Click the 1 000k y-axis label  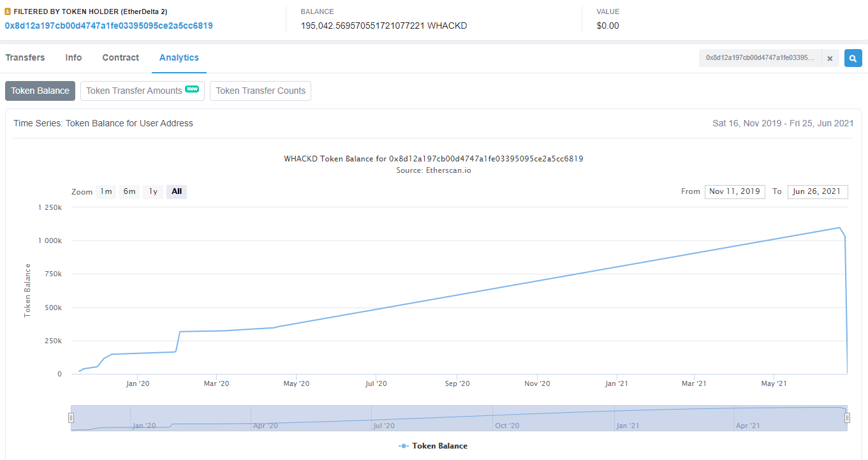pyautogui.click(x=50, y=241)
